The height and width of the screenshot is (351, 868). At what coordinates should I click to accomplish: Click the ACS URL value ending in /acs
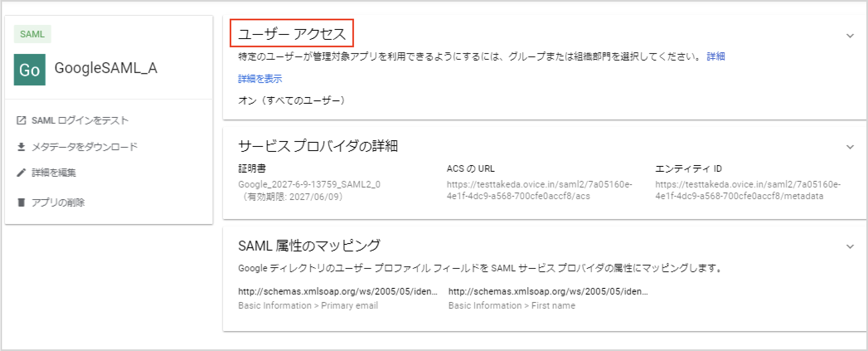click(539, 190)
